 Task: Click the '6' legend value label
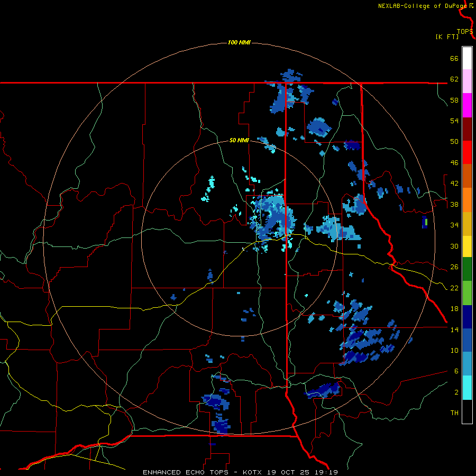point(456,371)
